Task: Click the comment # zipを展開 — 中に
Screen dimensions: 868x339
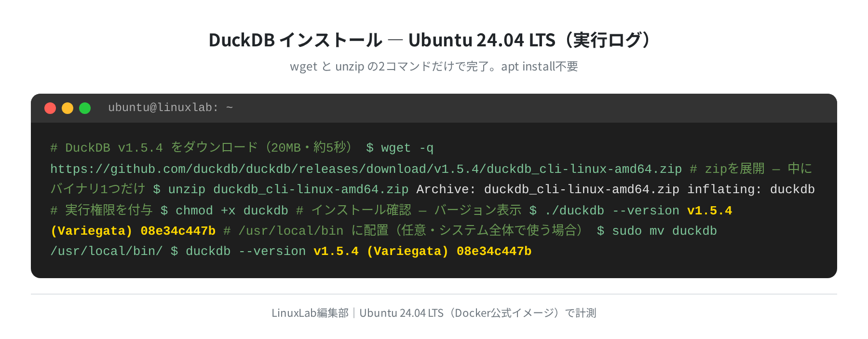Action: click(751, 169)
